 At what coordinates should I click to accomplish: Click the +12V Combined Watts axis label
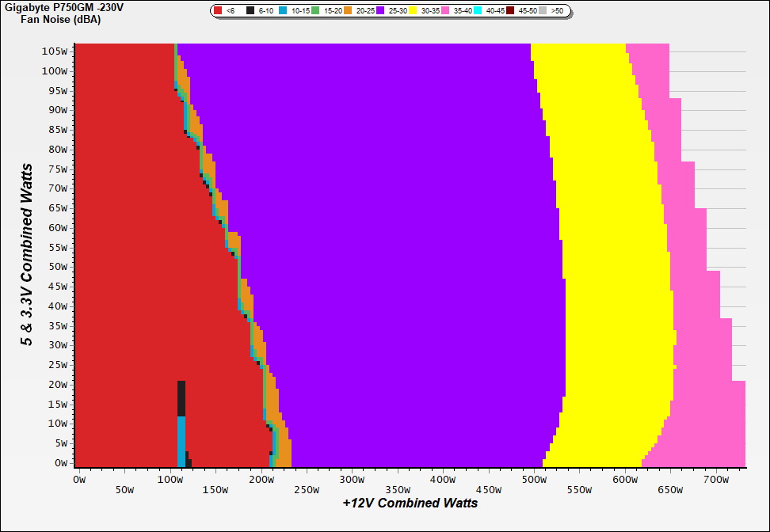pyautogui.click(x=410, y=503)
